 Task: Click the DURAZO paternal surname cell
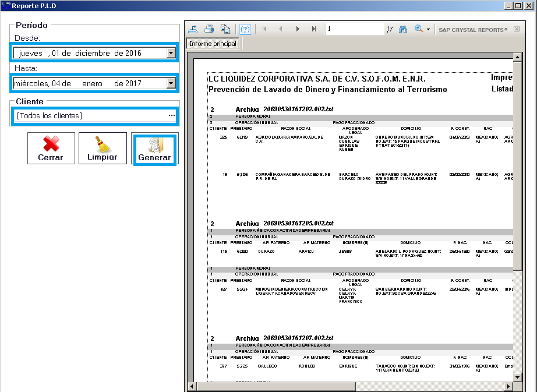266,251
